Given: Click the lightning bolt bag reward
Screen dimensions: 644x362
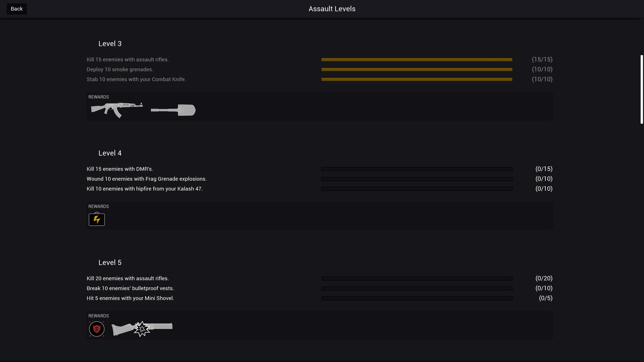Looking at the screenshot, I should pyautogui.click(x=97, y=219).
